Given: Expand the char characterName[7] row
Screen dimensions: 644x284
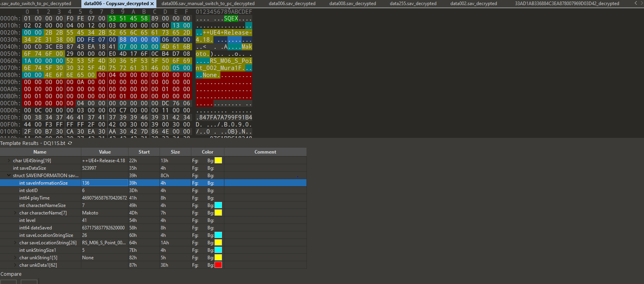Looking at the screenshot, I should pyautogui.click(x=15, y=213).
